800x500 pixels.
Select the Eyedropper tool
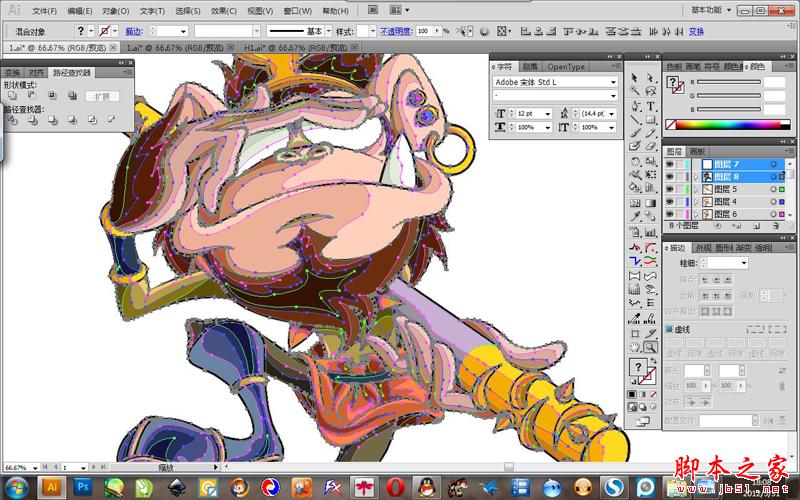tap(635, 216)
